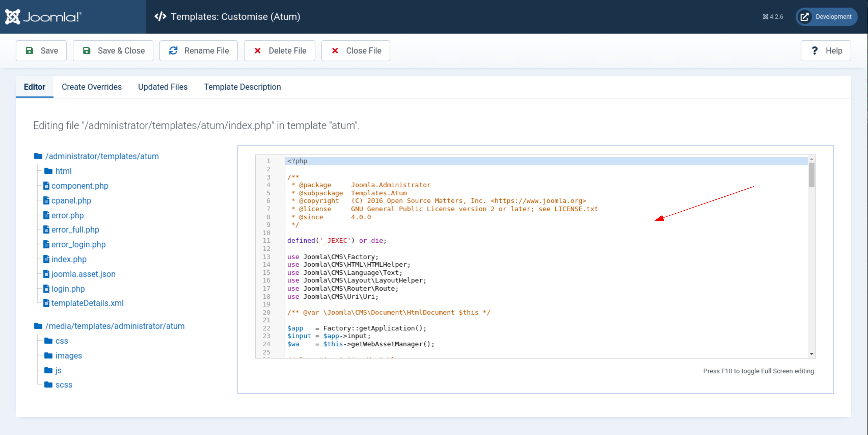This screenshot has width=868, height=435.
Task: Switch to Create Overrides tab
Action: [92, 87]
